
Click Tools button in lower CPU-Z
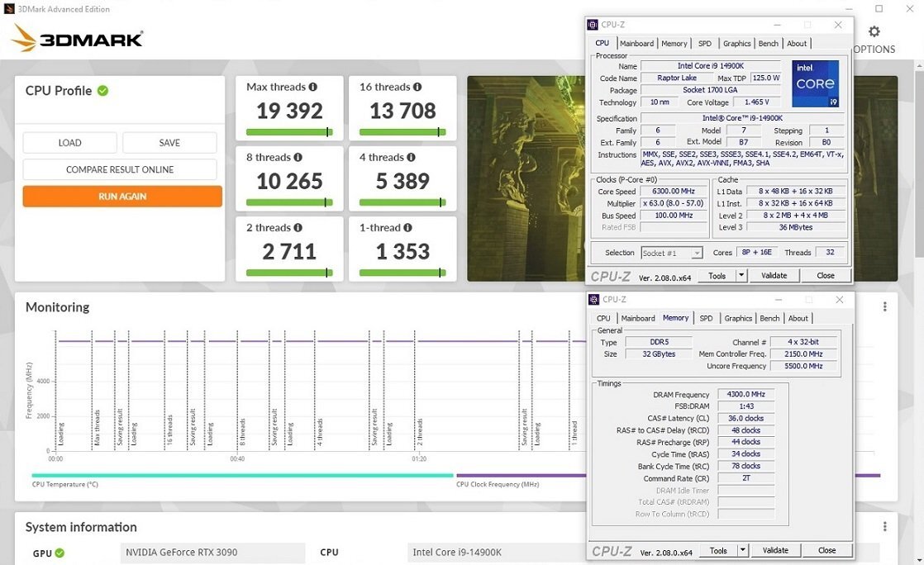[718, 550]
